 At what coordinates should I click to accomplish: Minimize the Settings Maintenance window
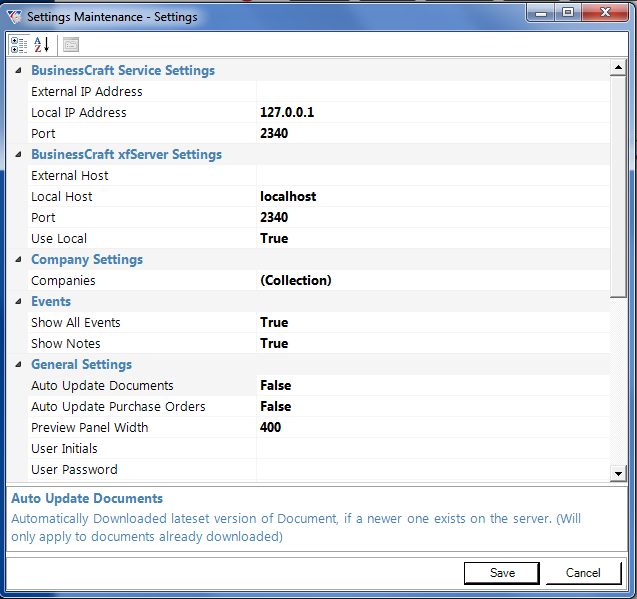[x=541, y=13]
